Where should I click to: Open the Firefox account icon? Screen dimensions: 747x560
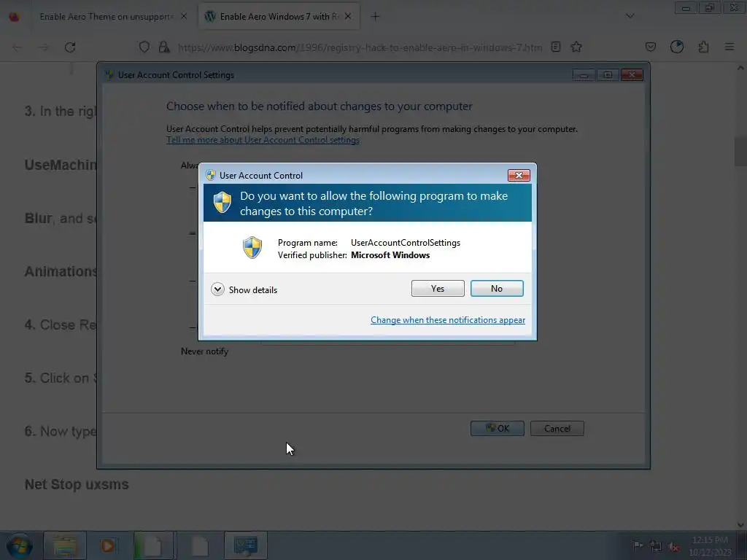(676, 47)
